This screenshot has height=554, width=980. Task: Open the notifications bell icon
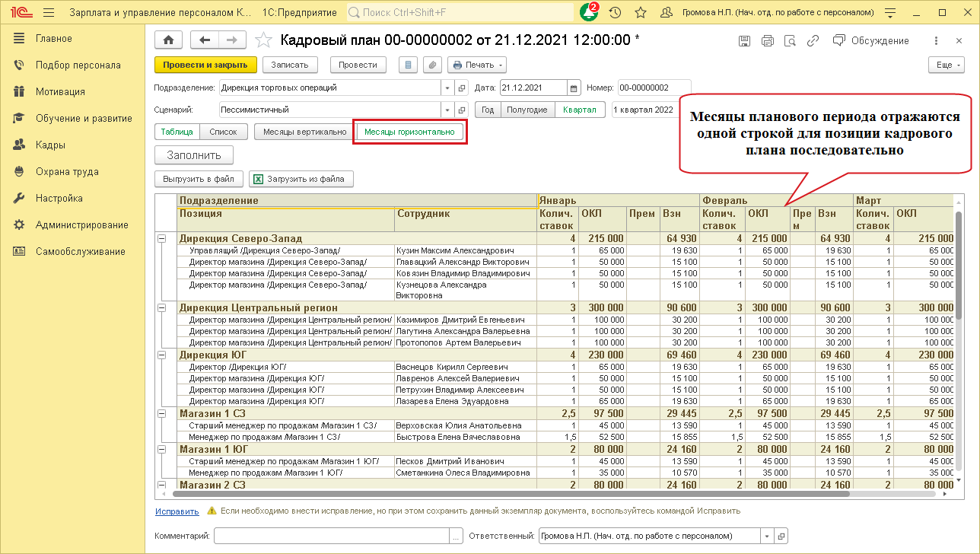point(588,13)
